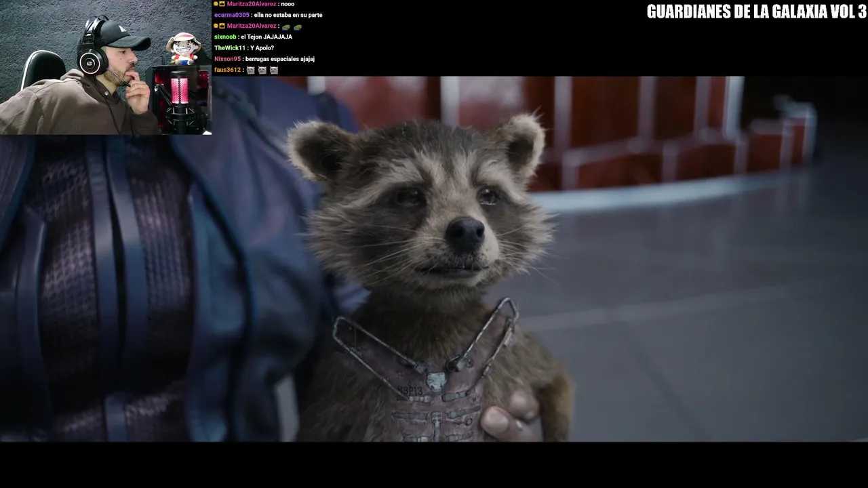Click chat message 'el Tejon JAJAJAJA'
The width and height of the screenshot is (868, 488).
[x=267, y=37]
